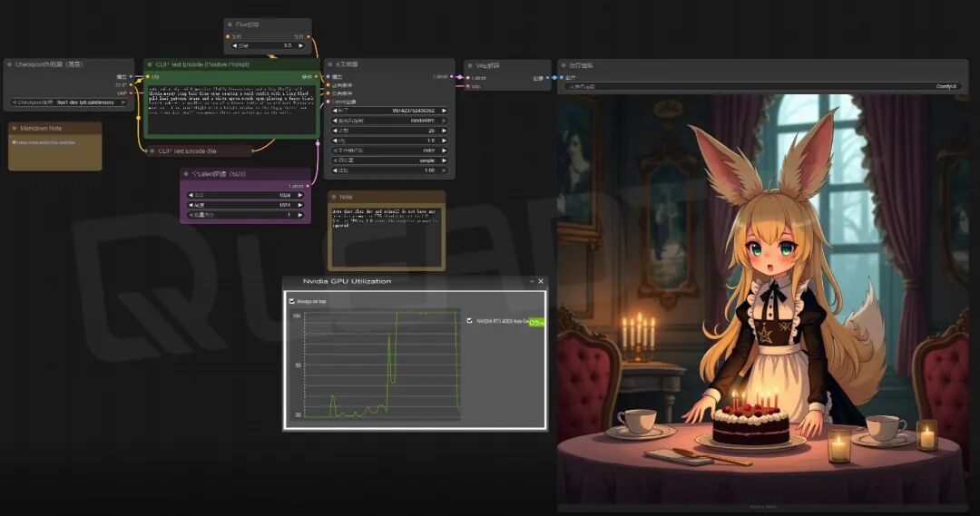
Task: Switch to next sampler after euler using right arrow
Action: coord(444,151)
